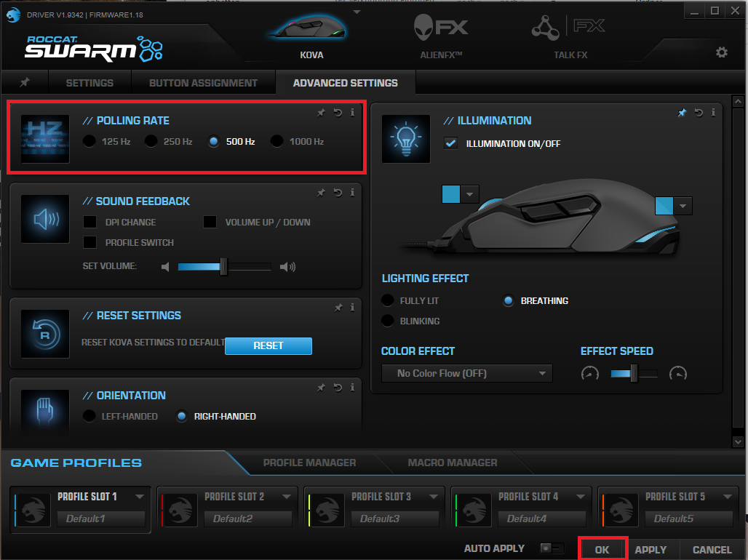Undo changes in Orientation panel
The width and height of the screenshot is (748, 560).
coord(338,388)
